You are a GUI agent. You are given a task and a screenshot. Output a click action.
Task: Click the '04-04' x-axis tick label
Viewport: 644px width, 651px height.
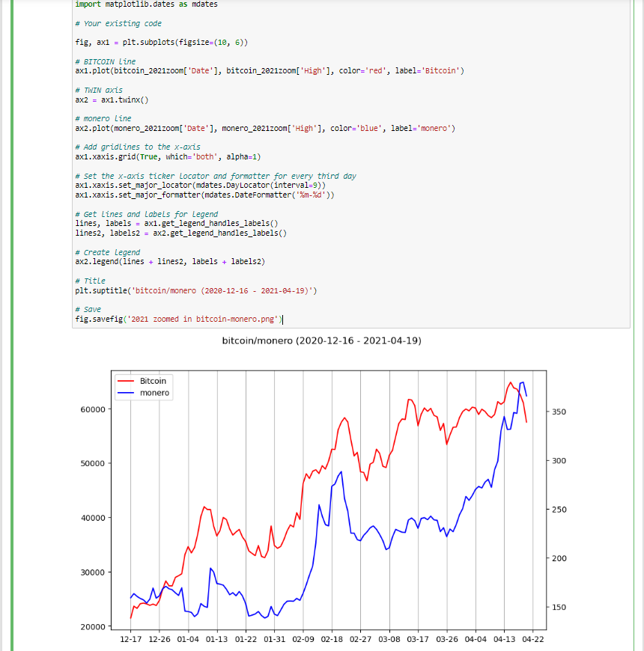[476, 639]
